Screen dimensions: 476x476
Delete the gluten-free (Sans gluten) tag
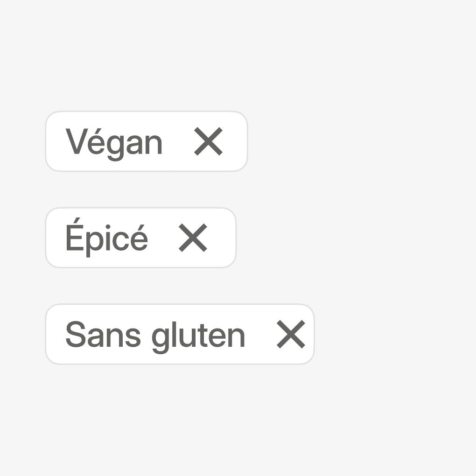[291, 334]
